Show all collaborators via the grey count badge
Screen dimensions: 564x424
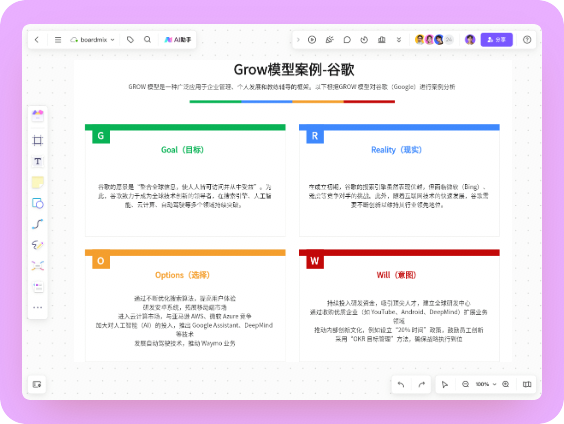[x=449, y=40]
